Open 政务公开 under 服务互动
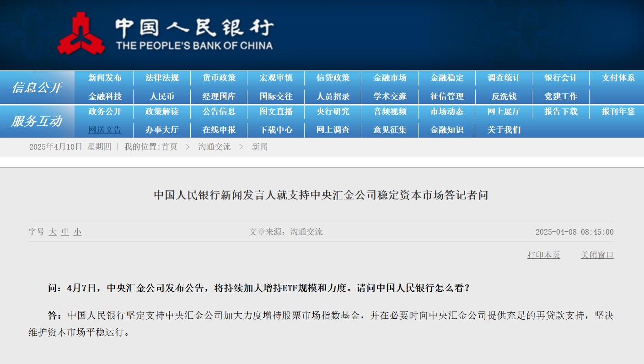 [105, 112]
